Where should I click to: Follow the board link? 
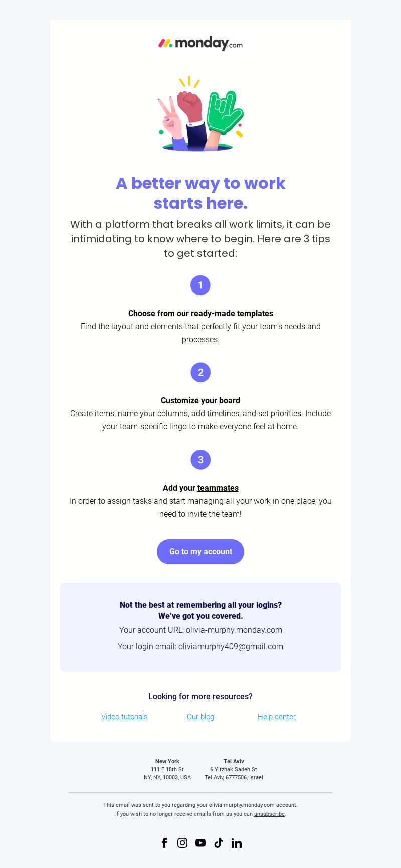pyautogui.click(x=230, y=400)
